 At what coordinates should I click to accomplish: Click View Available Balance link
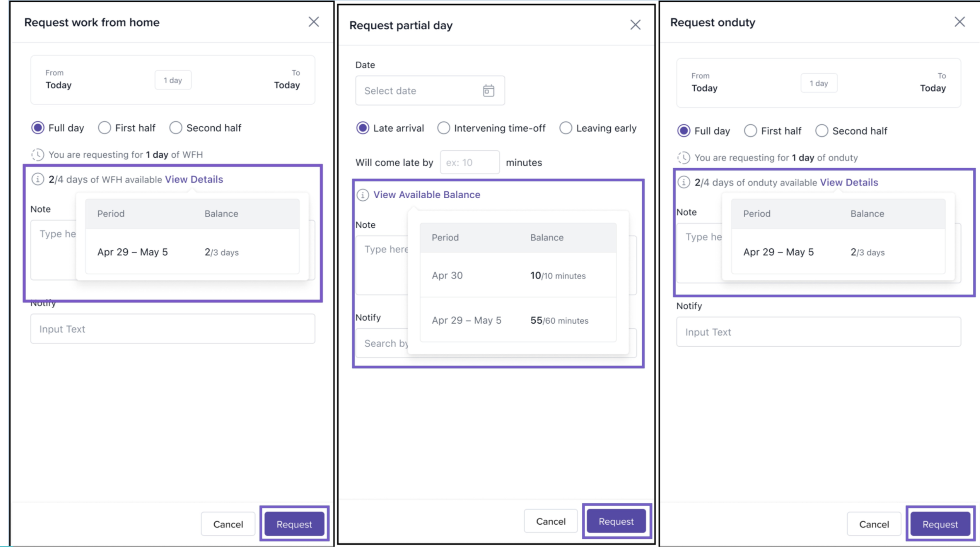(x=427, y=195)
